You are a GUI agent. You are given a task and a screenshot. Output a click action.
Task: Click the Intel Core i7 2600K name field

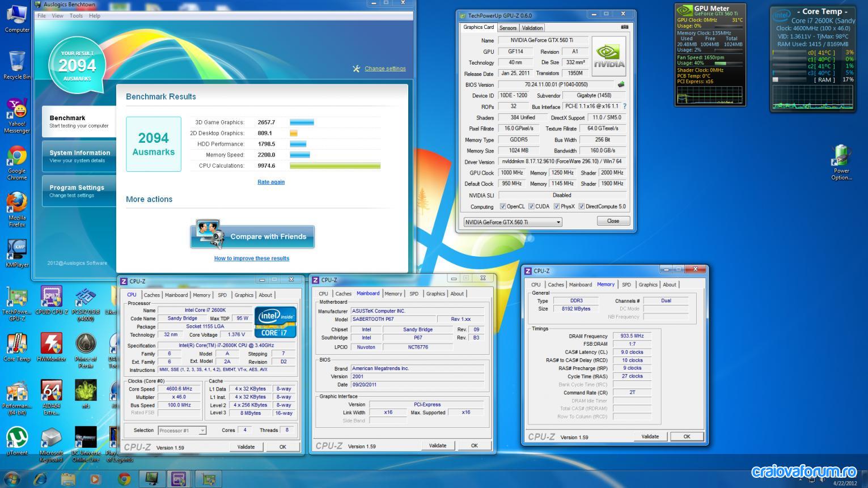click(x=205, y=310)
